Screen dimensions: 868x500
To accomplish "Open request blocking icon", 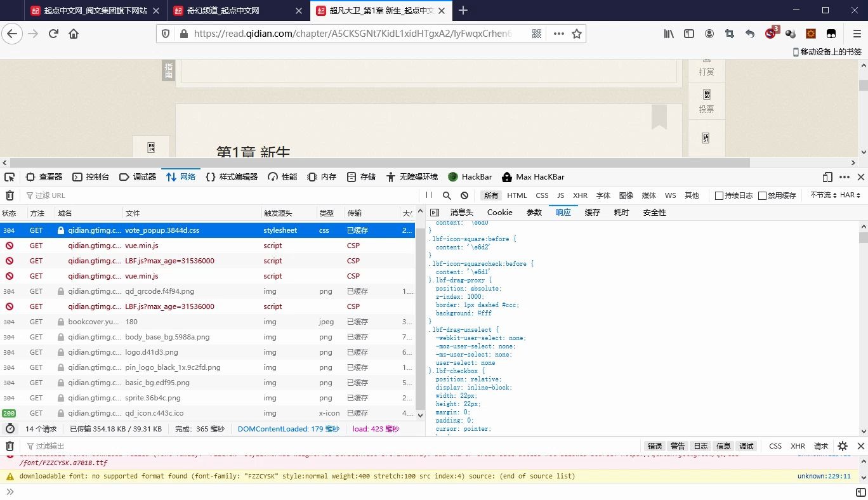I will pos(464,195).
